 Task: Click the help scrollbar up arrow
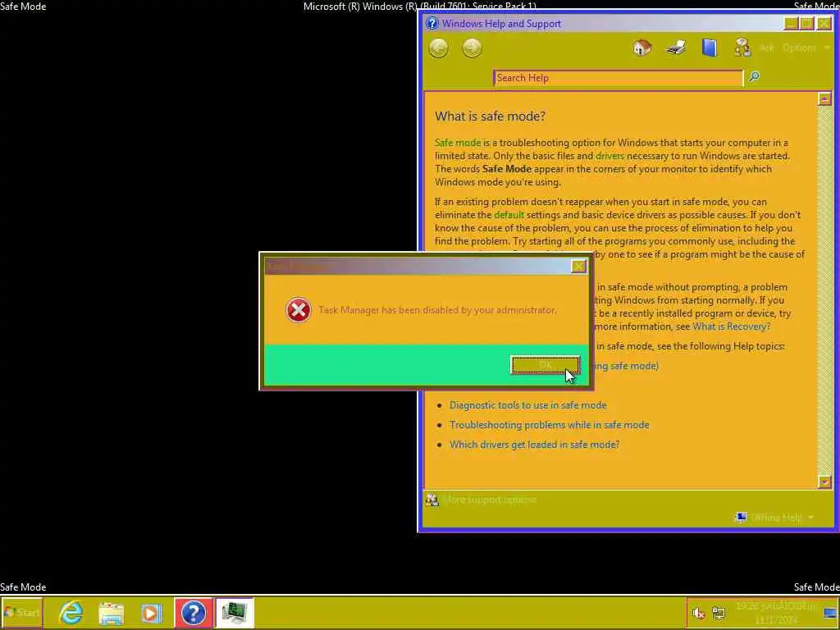point(824,98)
